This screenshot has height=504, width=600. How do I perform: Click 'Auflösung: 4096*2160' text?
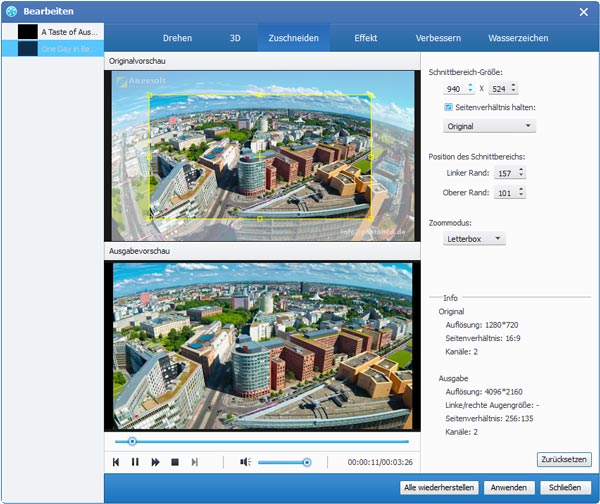click(484, 392)
